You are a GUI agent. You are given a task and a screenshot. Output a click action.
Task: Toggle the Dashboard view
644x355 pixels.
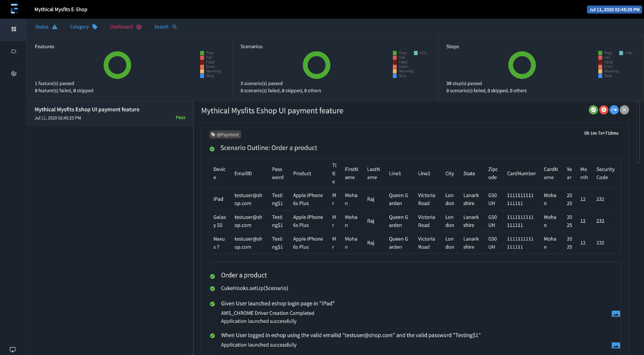(126, 27)
